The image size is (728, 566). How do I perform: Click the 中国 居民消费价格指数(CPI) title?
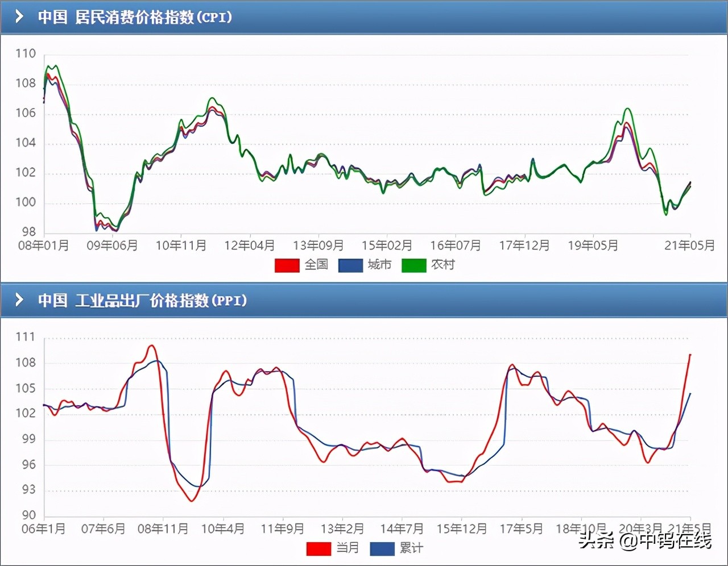[x=135, y=17]
